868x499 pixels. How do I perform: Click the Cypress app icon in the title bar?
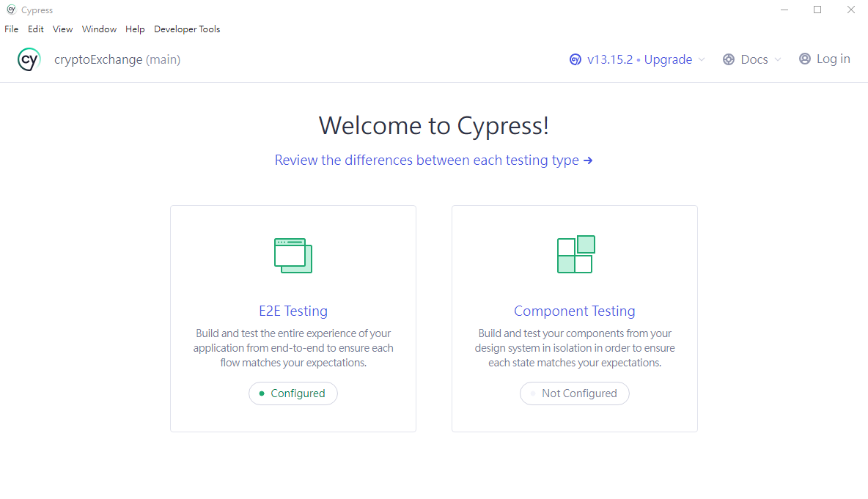pyautogui.click(x=11, y=10)
